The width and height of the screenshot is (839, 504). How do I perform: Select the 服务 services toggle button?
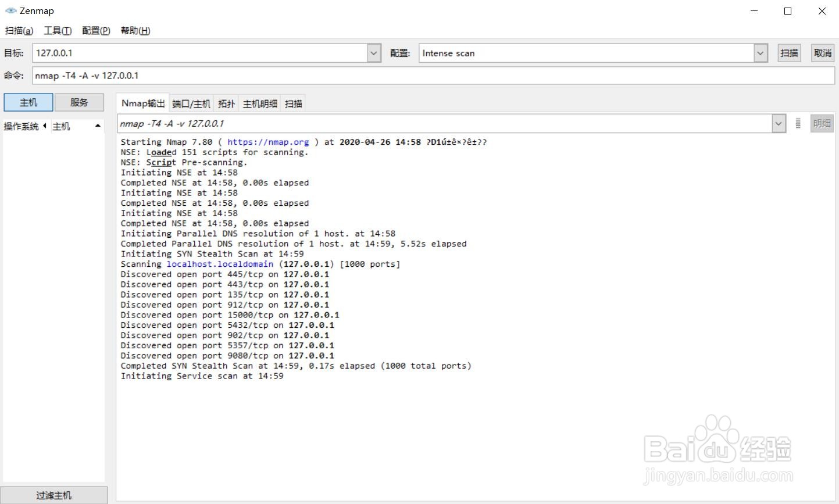pos(79,102)
